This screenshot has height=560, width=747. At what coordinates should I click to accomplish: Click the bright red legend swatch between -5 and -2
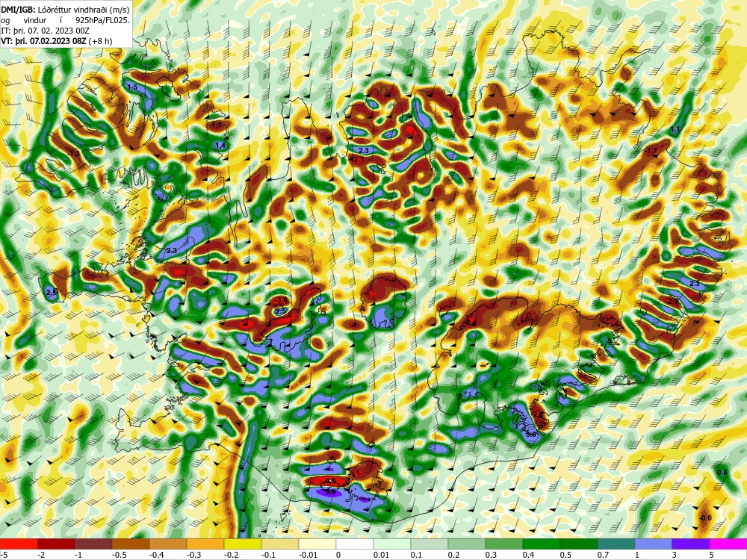click(19, 544)
